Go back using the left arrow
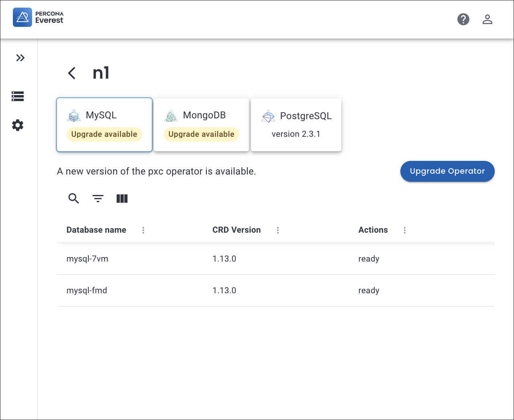 [x=72, y=73]
